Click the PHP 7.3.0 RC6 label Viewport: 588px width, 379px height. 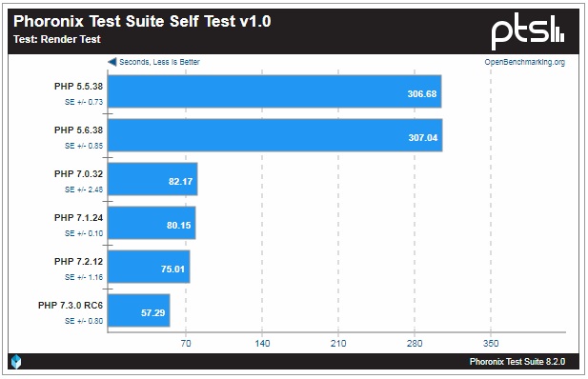[x=71, y=306]
